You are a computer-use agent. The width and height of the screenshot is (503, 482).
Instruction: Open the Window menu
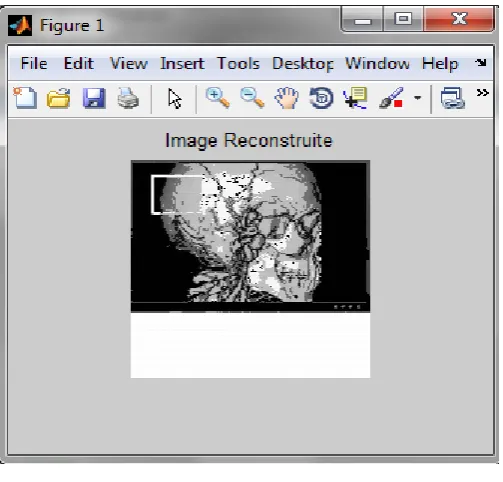coord(377,63)
